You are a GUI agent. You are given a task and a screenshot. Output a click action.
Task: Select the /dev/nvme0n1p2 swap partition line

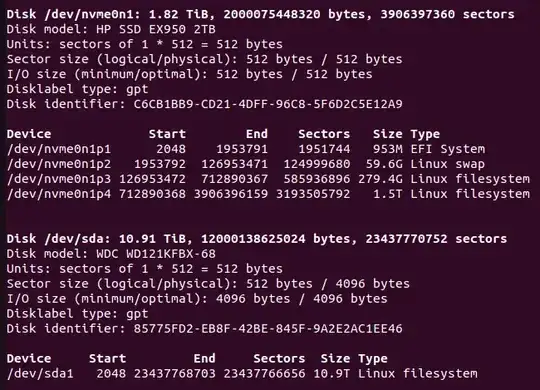[x=246, y=164]
